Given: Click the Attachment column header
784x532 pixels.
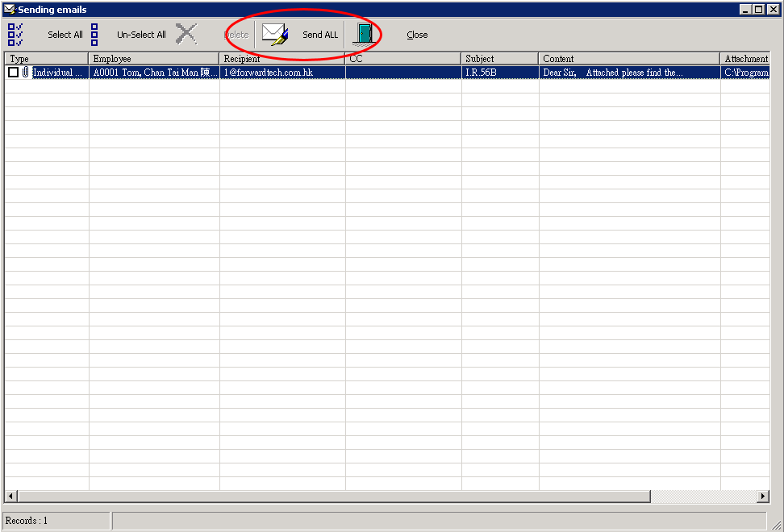Looking at the screenshot, I should 745,59.
